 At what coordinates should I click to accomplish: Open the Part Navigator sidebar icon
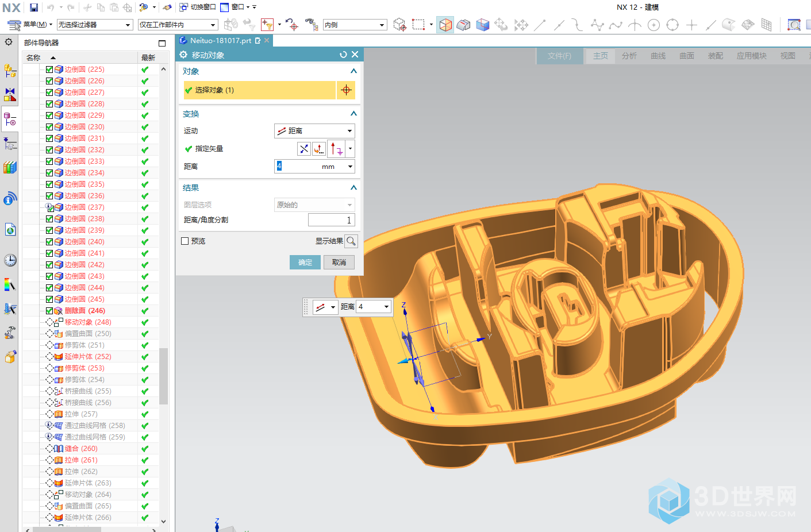point(10,119)
